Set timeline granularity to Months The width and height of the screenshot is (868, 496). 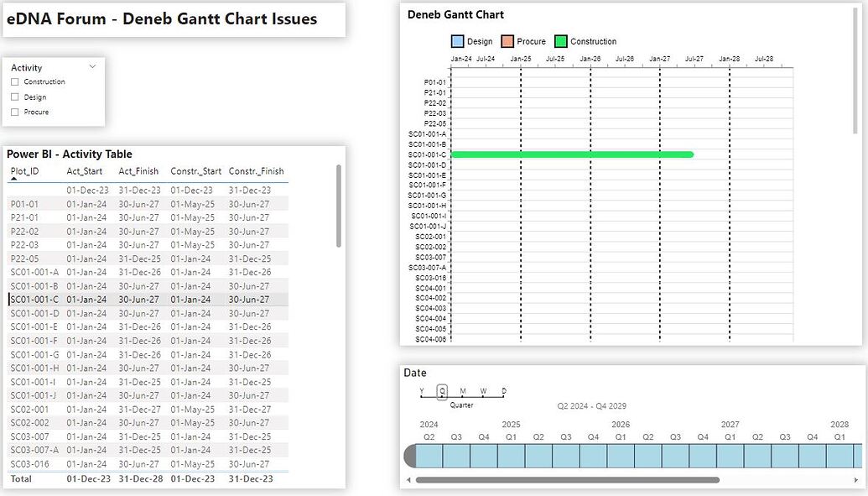[x=463, y=391]
